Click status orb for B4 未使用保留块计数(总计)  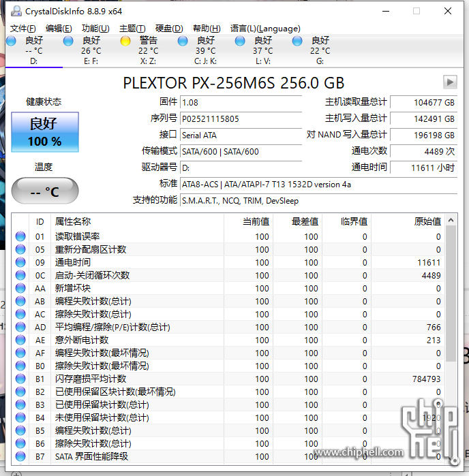(20, 417)
